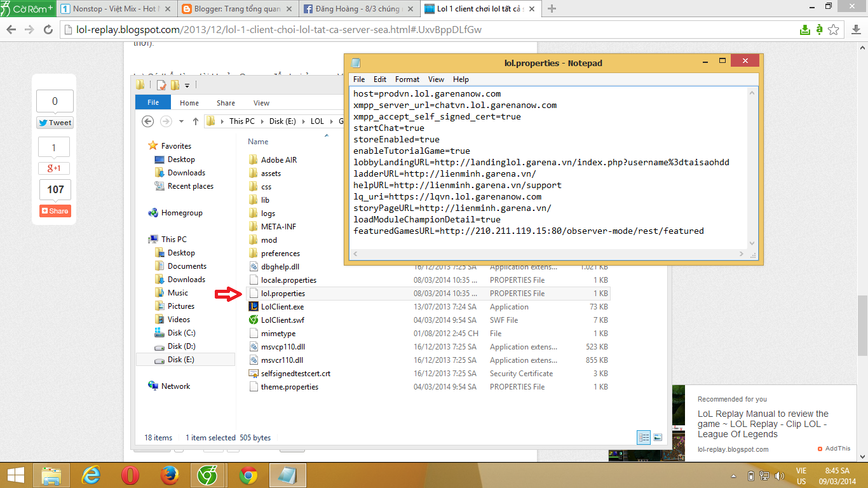Viewport: 868px width, 488px height.
Task: Open Explorer View ribbon tab
Action: [x=261, y=103]
